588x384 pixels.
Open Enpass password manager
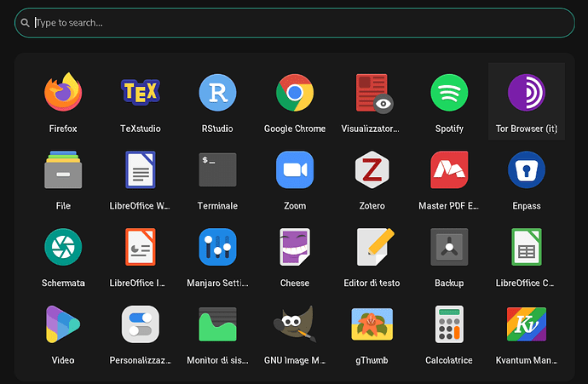click(527, 169)
